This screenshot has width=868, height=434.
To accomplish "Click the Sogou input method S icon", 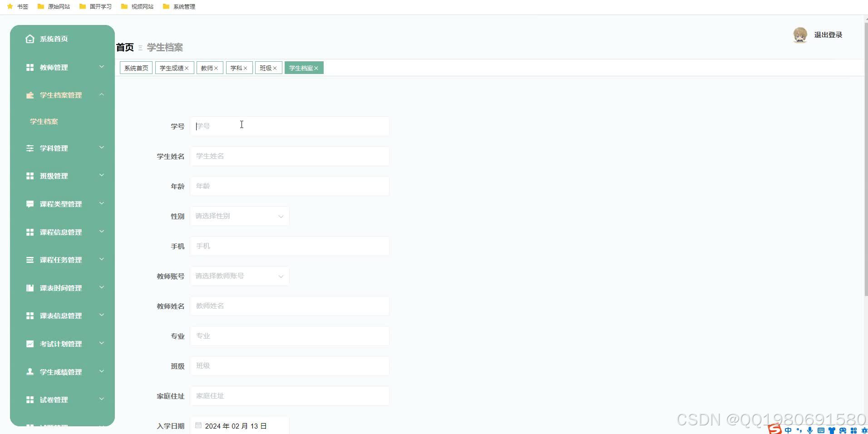I will pos(775,429).
